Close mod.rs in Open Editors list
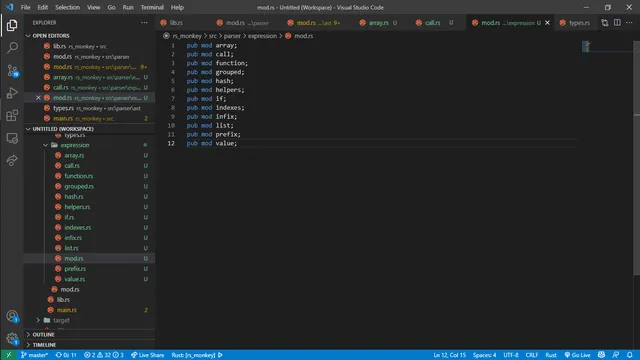The image size is (640, 360). 38,98
